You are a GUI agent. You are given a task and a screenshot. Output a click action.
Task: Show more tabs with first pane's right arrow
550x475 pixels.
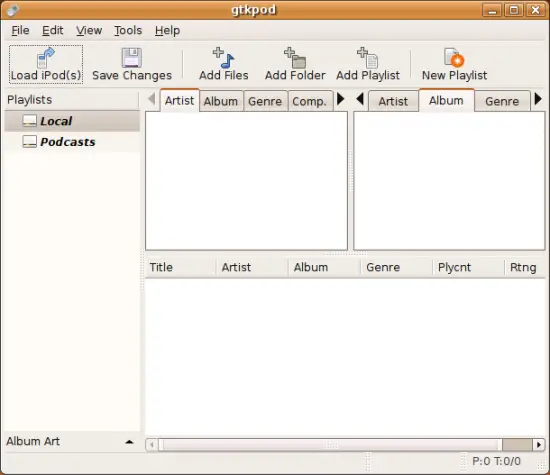pyautogui.click(x=340, y=99)
